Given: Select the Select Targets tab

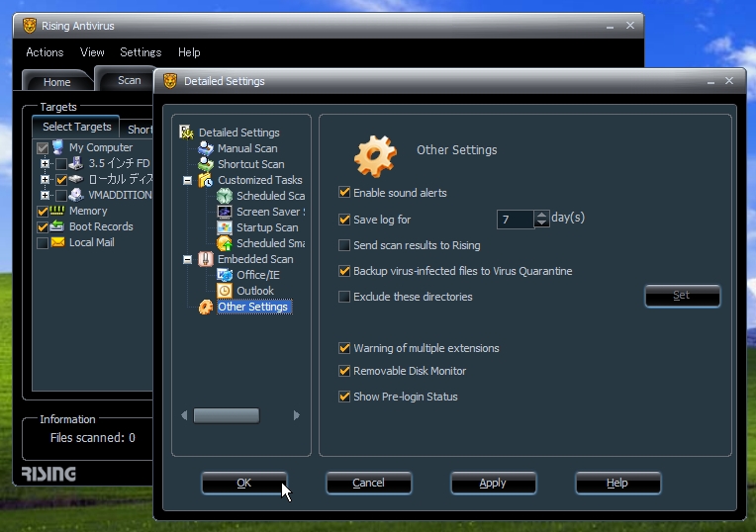Looking at the screenshot, I should (76, 127).
